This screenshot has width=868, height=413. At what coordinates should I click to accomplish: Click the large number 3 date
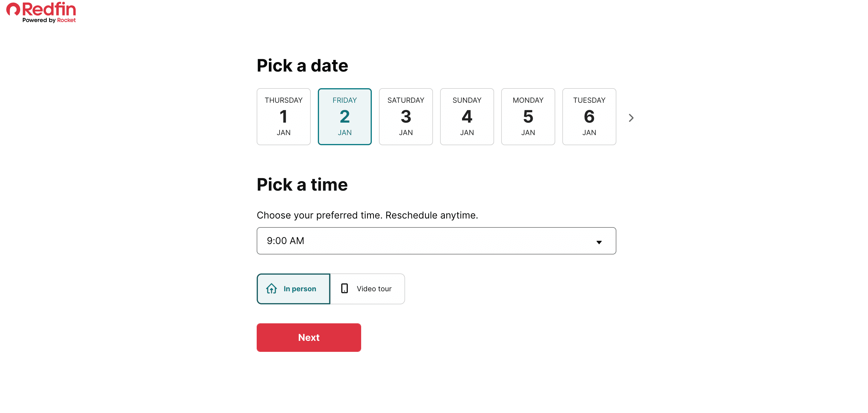[x=406, y=117]
